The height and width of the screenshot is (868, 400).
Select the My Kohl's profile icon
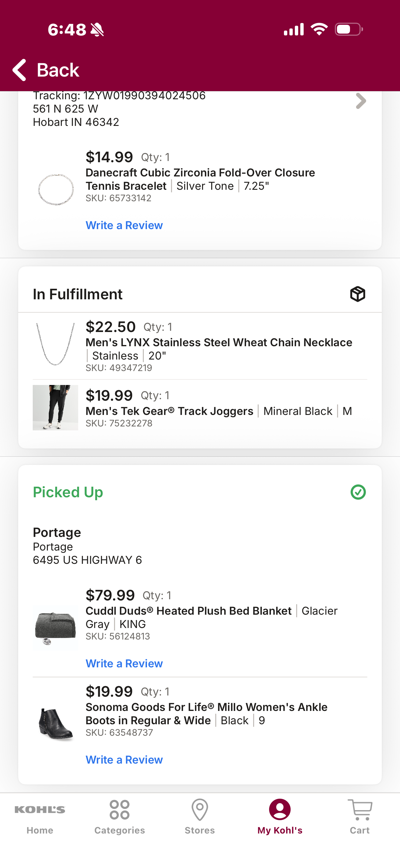click(x=280, y=809)
